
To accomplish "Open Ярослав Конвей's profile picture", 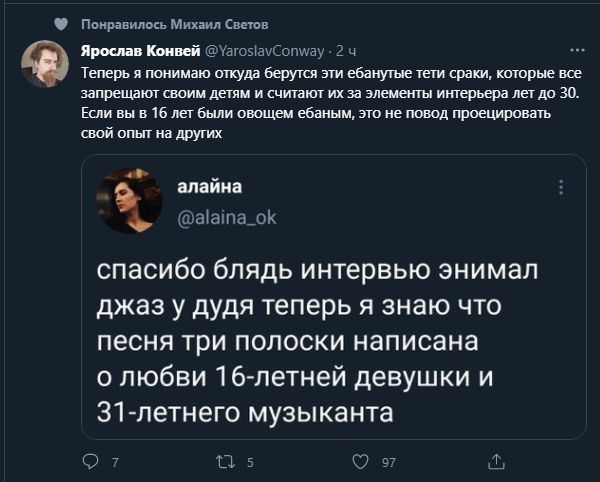I will click(45, 65).
